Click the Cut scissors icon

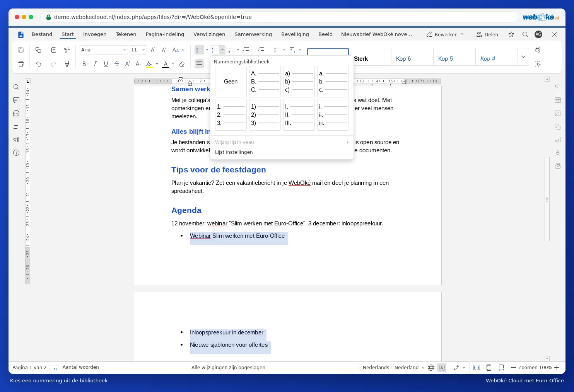point(67,50)
